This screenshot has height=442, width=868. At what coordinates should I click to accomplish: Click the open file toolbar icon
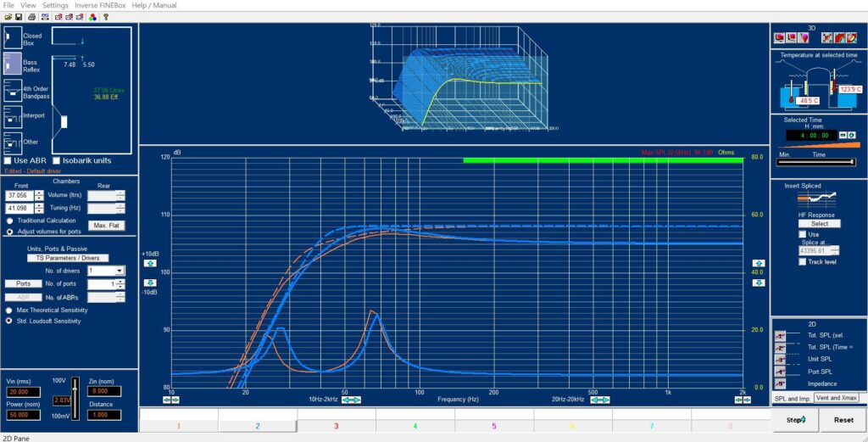[x=8, y=16]
